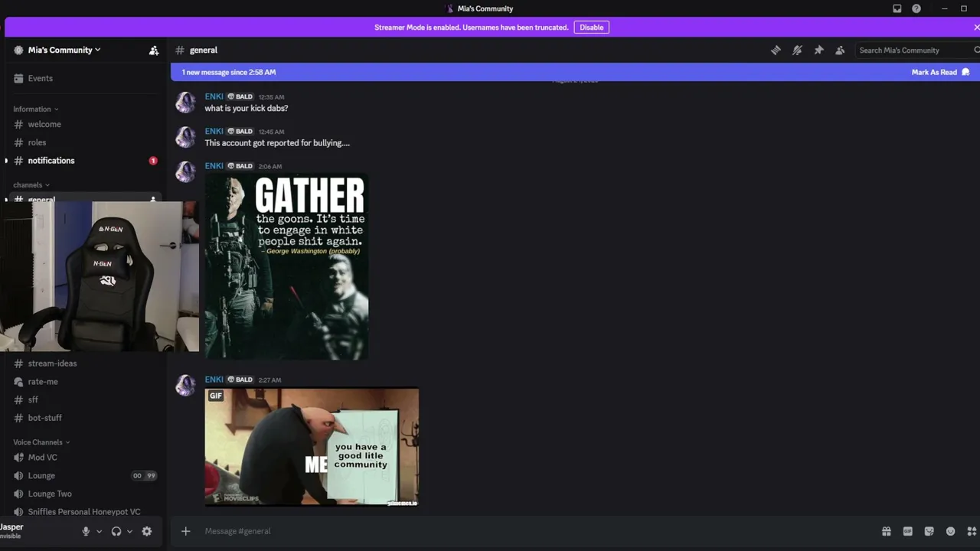Screen dimensions: 980x551
Task: Jump to the 1 new message since 2:58 AM
Action: tap(228, 72)
